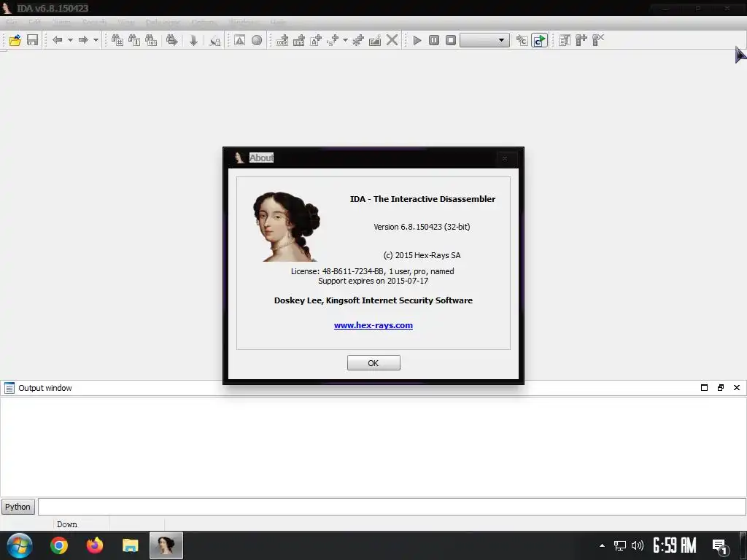Image resolution: width=747 pixels, height=560 pixels.
Task: Close the Output window panel
Action: pyautogui.click(x=737, y=388)
